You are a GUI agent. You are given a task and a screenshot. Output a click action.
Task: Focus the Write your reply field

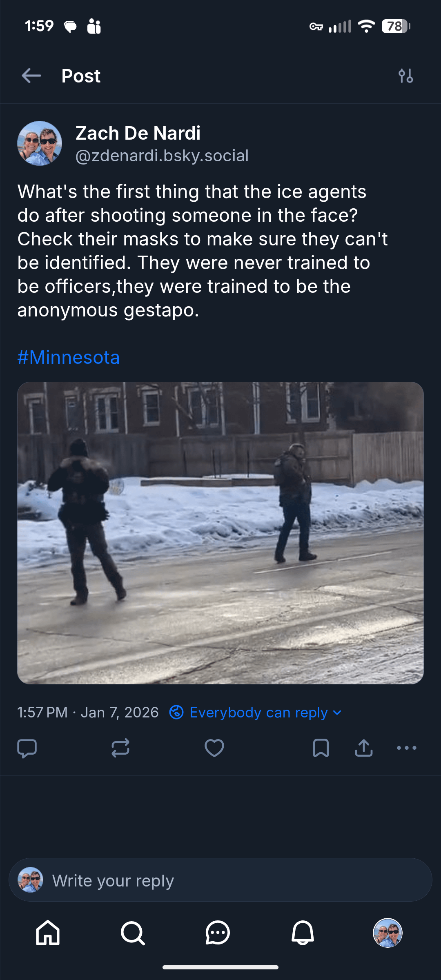[x=220, y=880]
